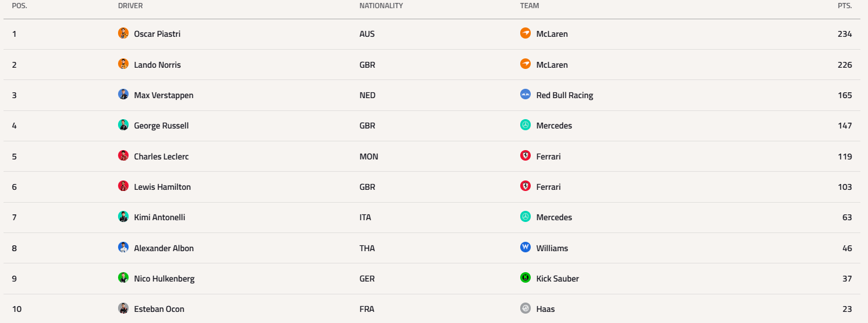
Task: Open the Mercedes team link in Russell's row
Action: [554, 126]
